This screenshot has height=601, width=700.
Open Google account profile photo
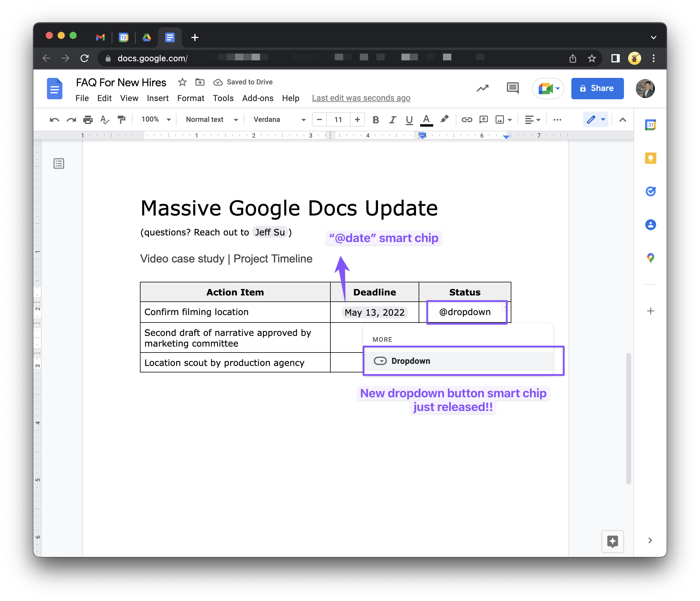click(x=645, y=89)
